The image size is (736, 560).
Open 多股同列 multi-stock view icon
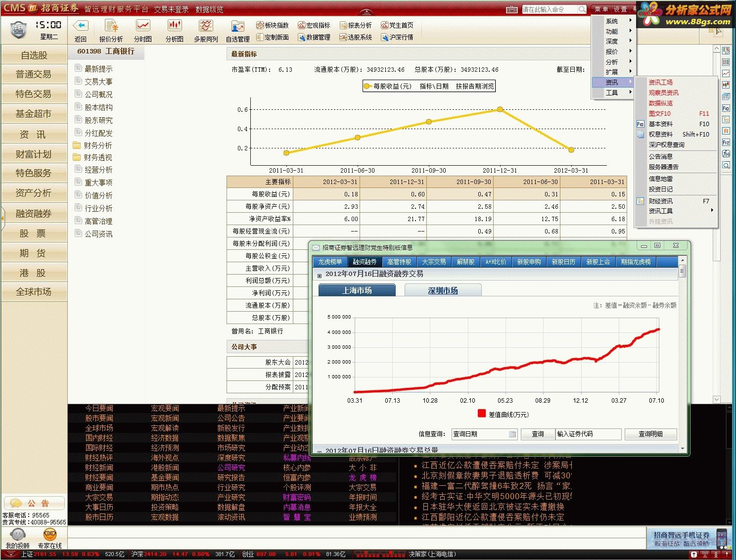[x=206, y=25]
